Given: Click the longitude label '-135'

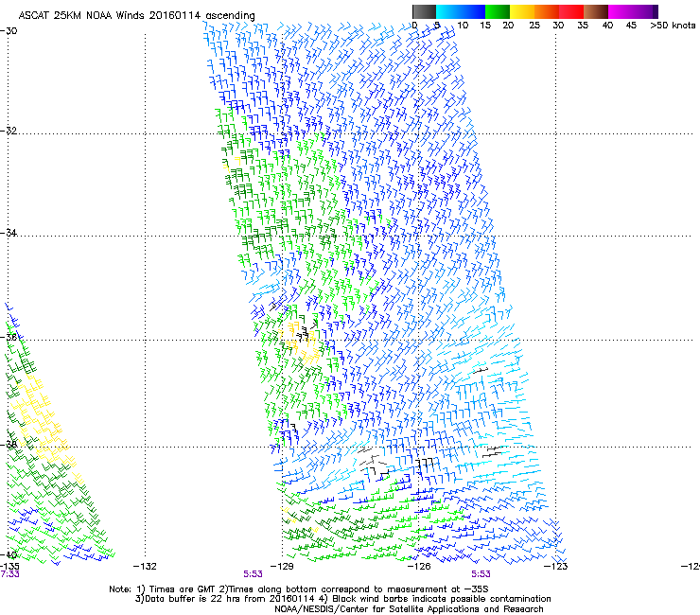Looking at the screenshot, I should pyautogui.click(x=9, y=567).
